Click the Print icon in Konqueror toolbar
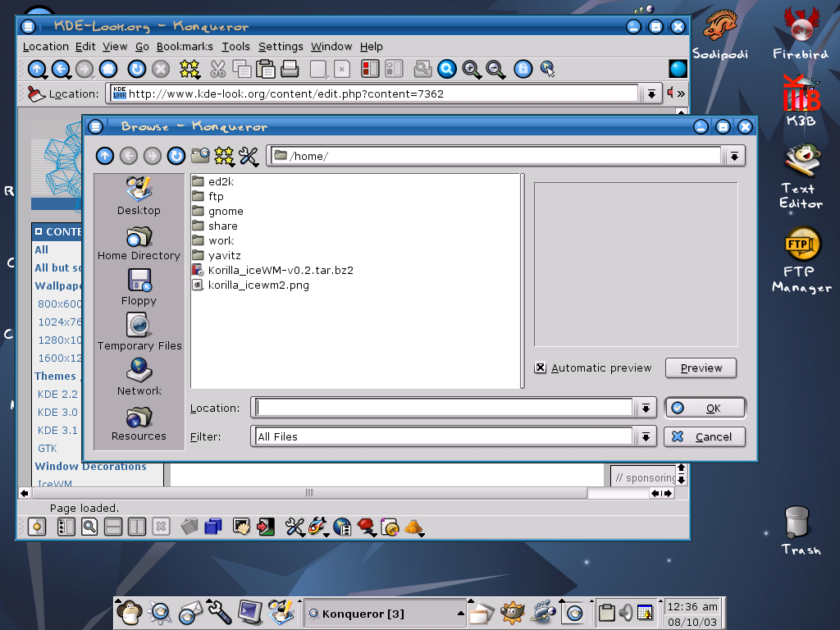The height and width of the screenshot is (630, 840). tap(290, 69)
